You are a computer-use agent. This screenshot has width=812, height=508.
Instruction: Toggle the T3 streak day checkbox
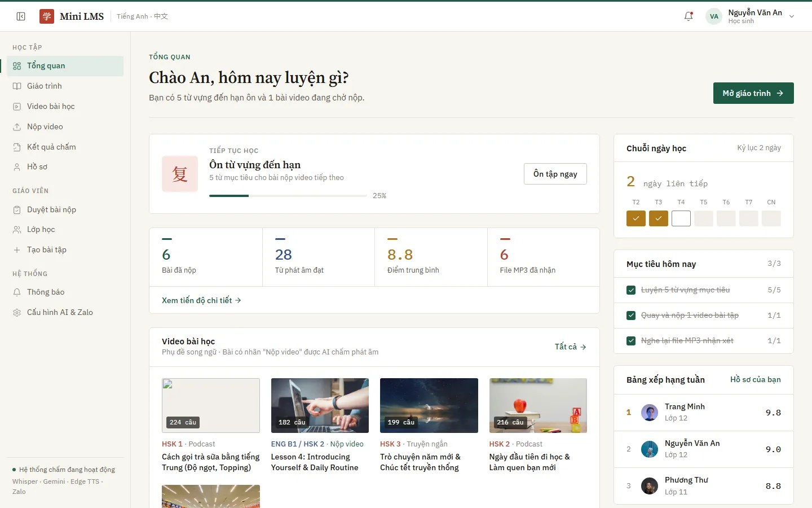pyautogui.click(x=659, y=218)
